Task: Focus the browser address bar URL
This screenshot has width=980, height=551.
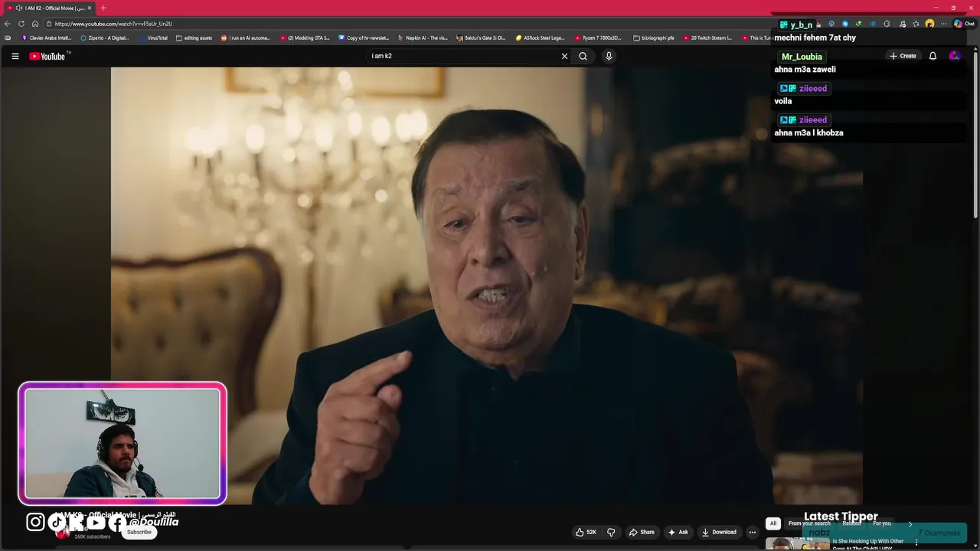Action: [113, 24]
